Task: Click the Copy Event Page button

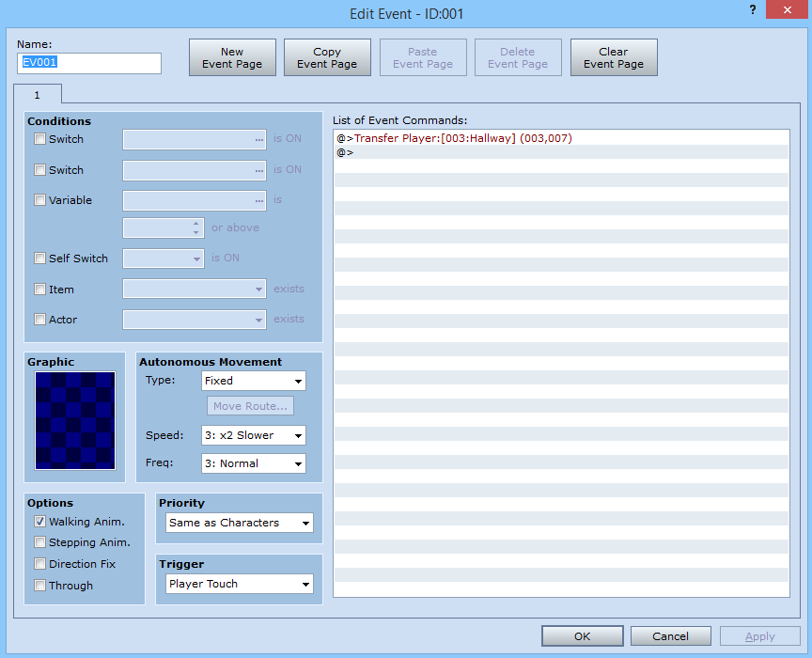Action: [327, 57]
